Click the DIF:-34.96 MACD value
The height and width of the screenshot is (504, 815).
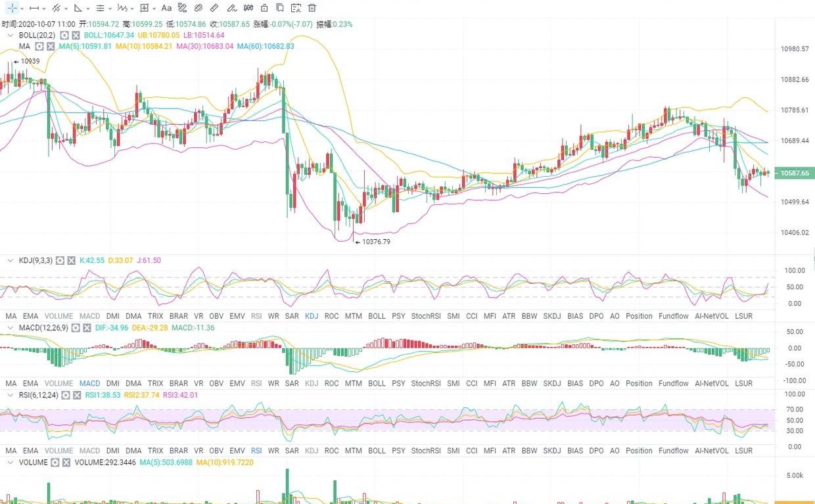point(112,328)
